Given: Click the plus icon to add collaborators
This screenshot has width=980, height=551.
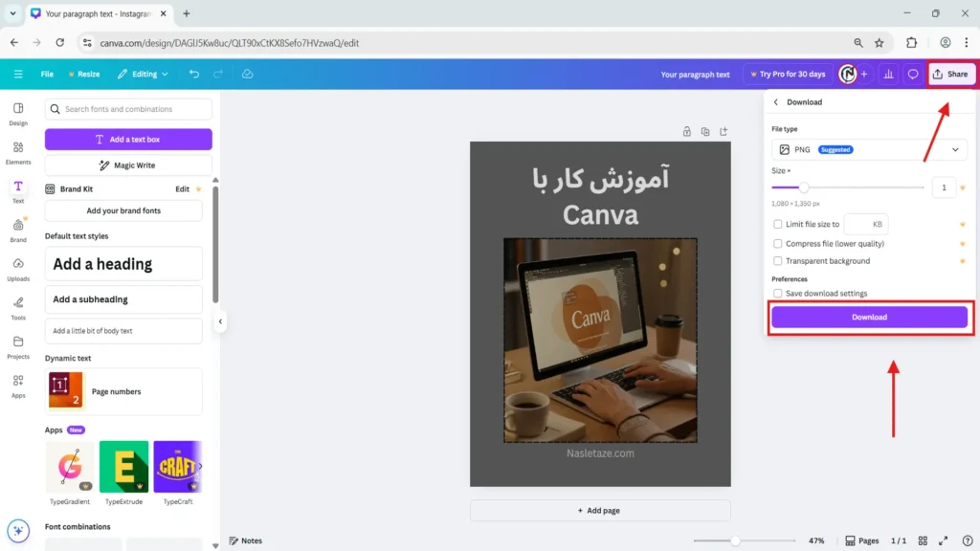Looking at the screenshot, I should click(864, 74).
